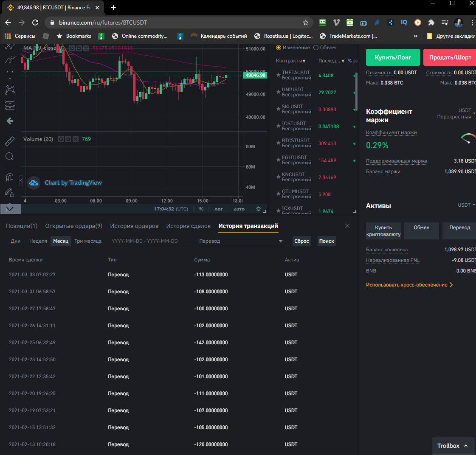Sort the list by Послед. price column
Viewport: 476px width, 455px height.
331,61
